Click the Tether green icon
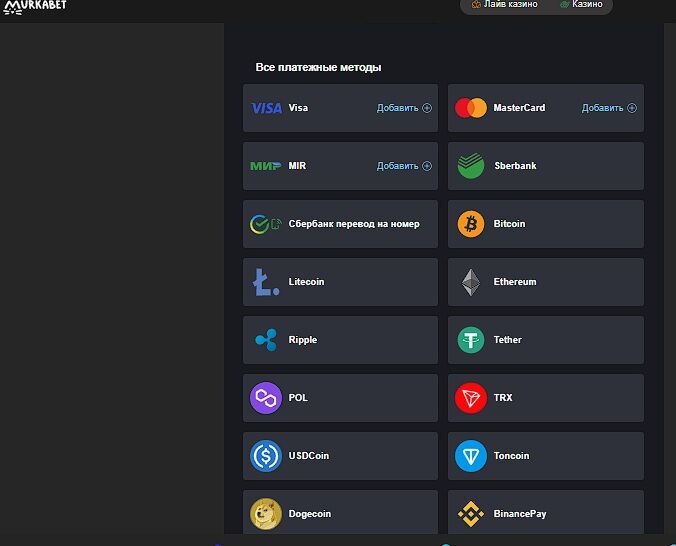Image resolution: width=676 pixels, height=546 pixels. pos(470,340)
